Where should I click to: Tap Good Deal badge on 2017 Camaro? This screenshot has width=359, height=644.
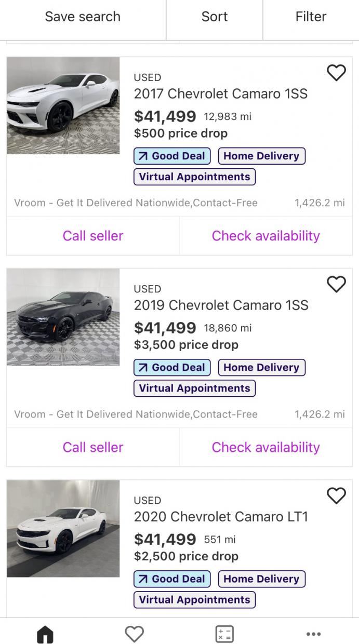point(172,156)
